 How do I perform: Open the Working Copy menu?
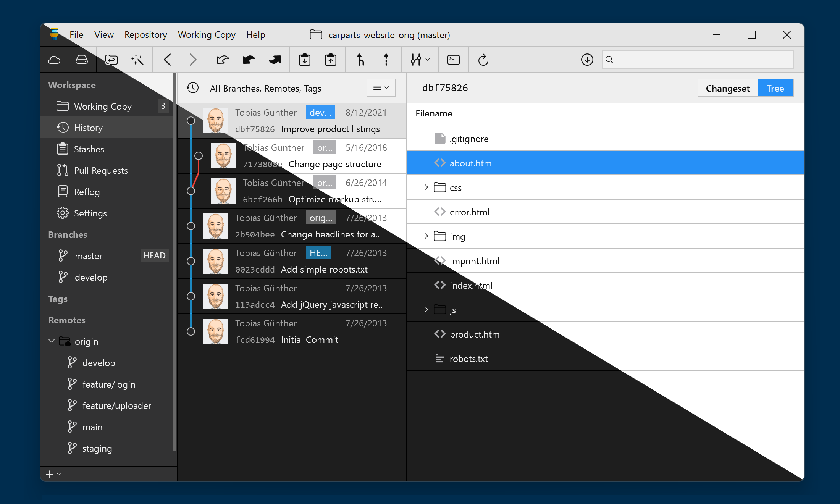click(207, 34)
